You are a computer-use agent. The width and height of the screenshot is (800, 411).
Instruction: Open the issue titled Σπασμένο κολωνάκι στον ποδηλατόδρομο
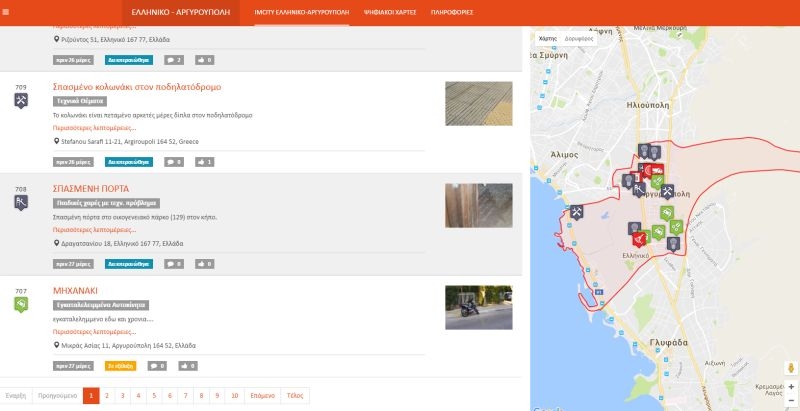click(x=136, y=87)
